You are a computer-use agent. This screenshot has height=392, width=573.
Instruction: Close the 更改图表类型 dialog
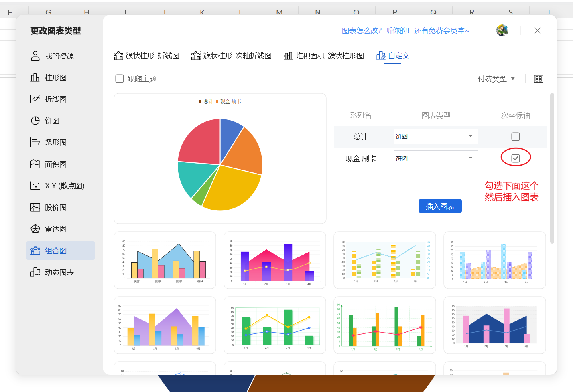538,30
